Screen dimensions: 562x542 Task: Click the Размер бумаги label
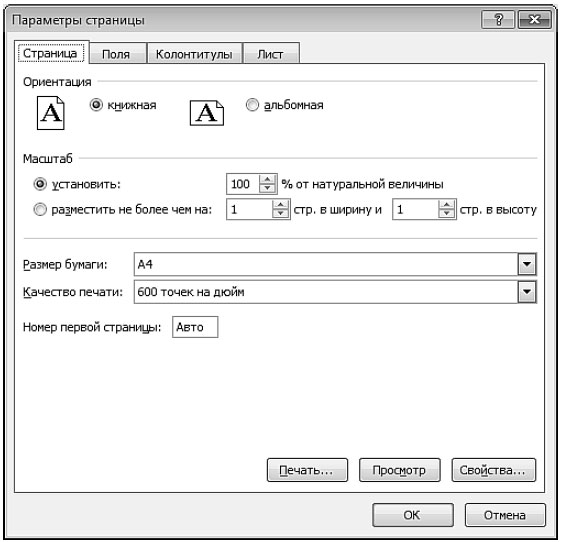(65, 265)
